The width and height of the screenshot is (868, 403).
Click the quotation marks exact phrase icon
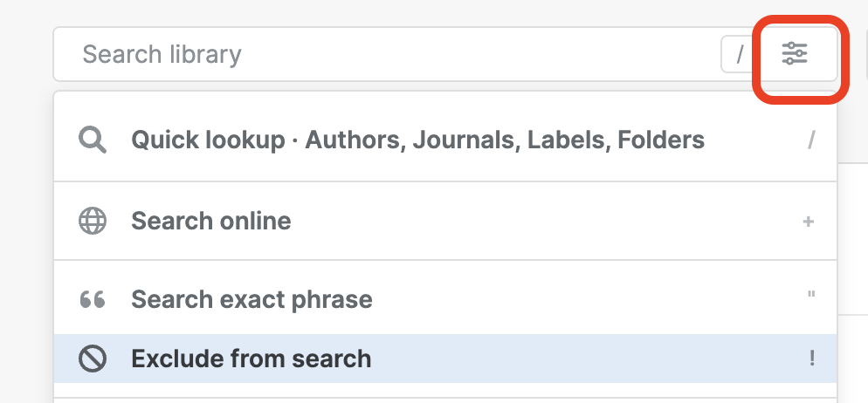click(x=93, y=300)
